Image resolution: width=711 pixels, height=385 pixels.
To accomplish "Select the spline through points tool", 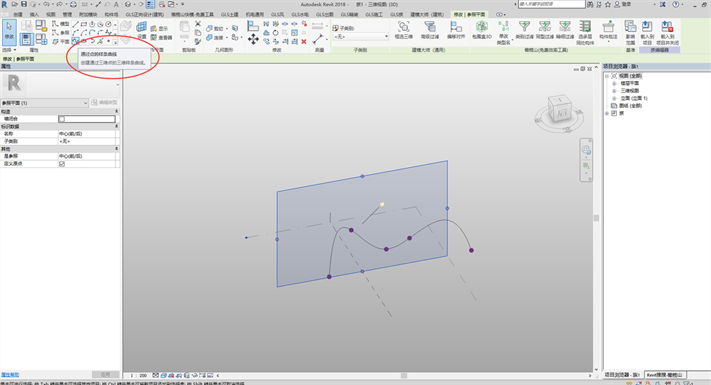I will [75, 41].
